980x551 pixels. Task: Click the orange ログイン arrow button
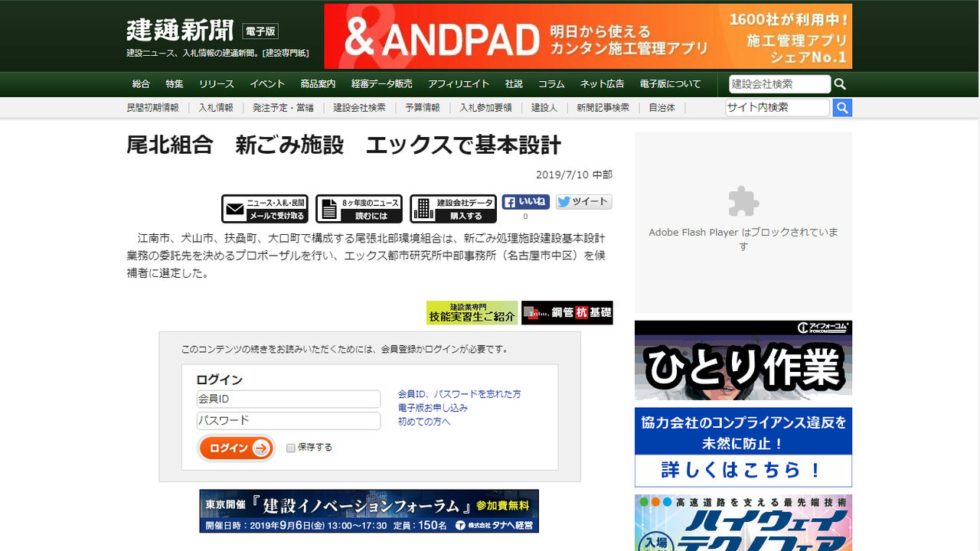point(237,448)
